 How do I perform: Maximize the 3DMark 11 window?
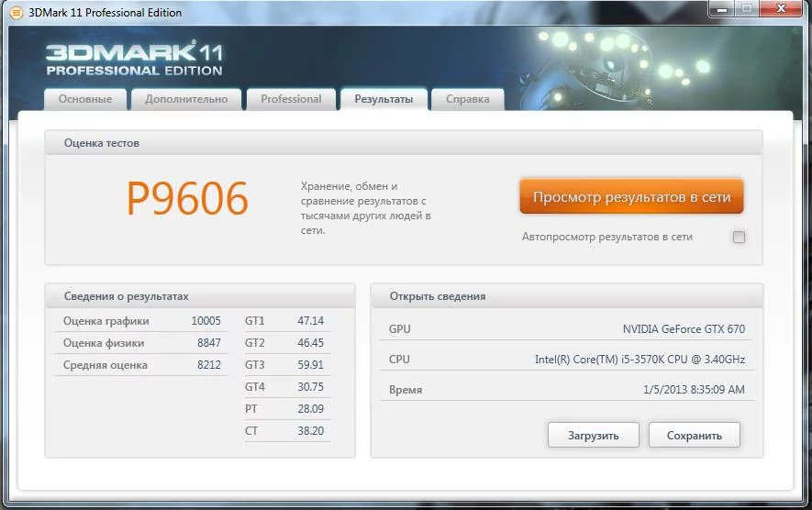[747, 9]
